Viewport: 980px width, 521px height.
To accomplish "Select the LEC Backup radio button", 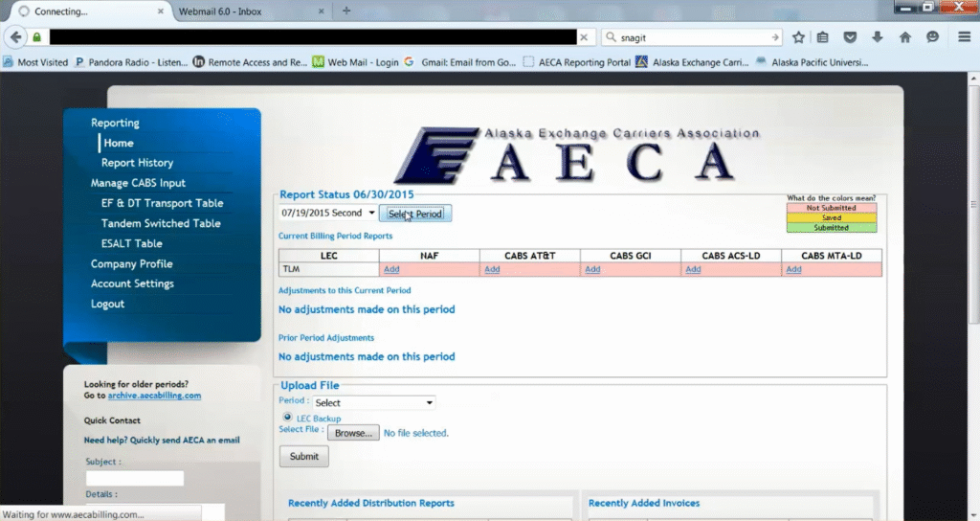I will click(287, 418).
